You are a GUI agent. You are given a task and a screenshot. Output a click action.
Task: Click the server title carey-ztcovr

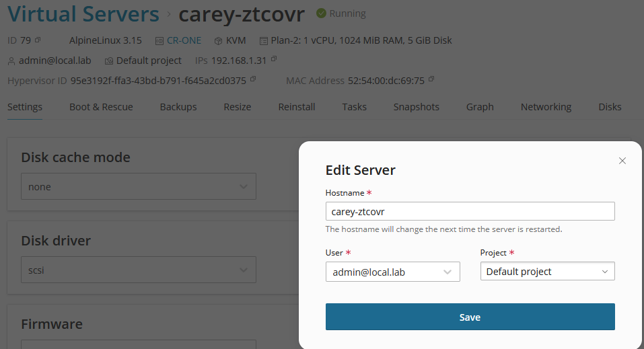click(x=242, y=15)
